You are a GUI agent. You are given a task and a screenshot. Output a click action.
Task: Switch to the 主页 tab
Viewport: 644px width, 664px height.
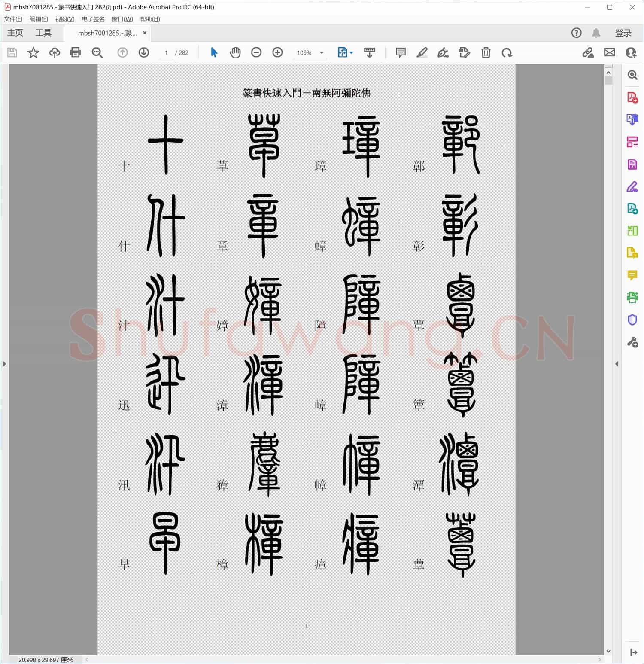[x=14, y=32]
